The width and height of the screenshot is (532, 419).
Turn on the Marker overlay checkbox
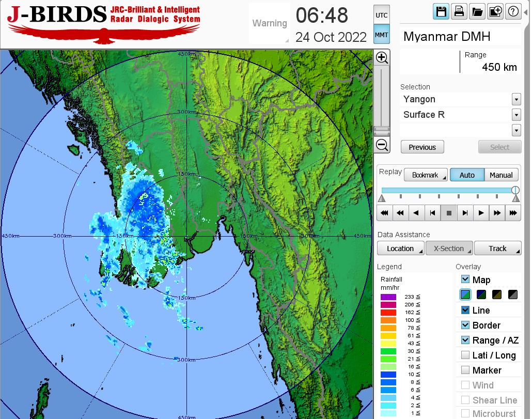465,370
